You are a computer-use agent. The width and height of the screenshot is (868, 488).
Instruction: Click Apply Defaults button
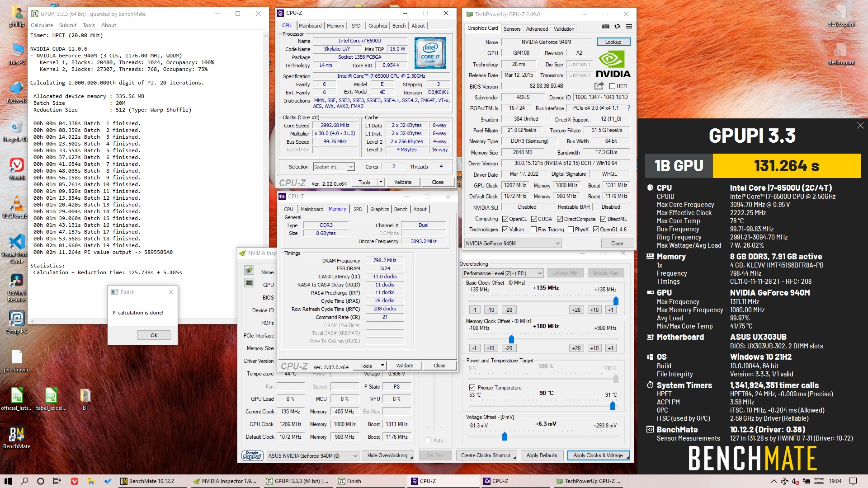coord(542,455)
